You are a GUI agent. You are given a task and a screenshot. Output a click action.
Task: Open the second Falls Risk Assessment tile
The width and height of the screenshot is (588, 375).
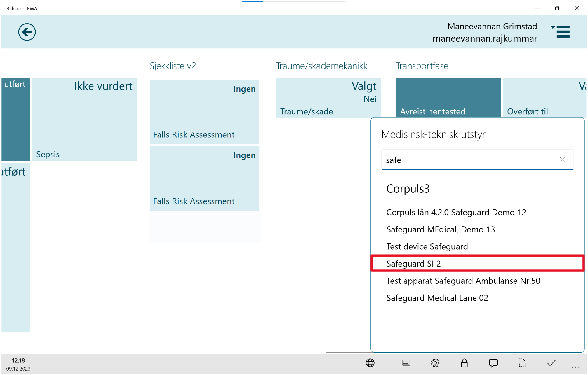pyautogui.click(x=204, y=178)
